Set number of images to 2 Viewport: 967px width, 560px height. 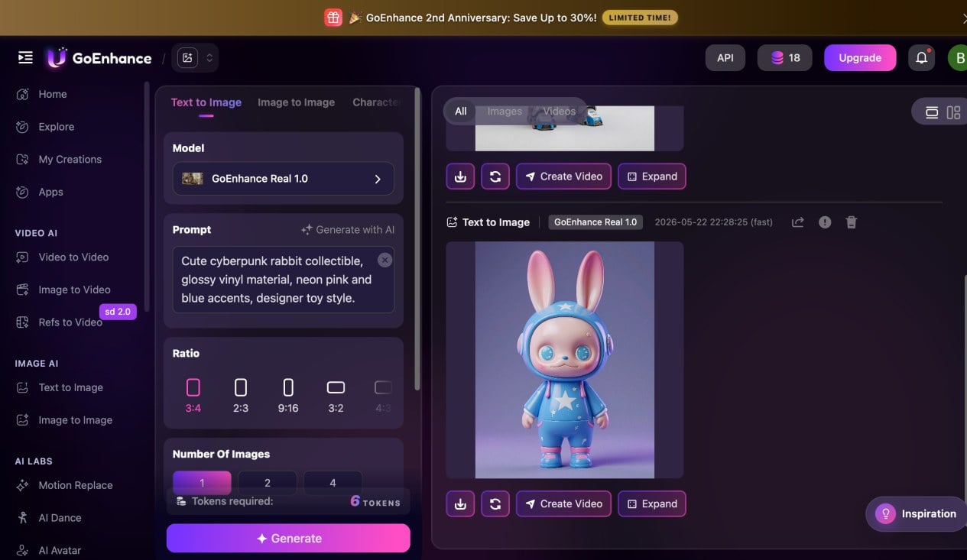pos(268,483)
